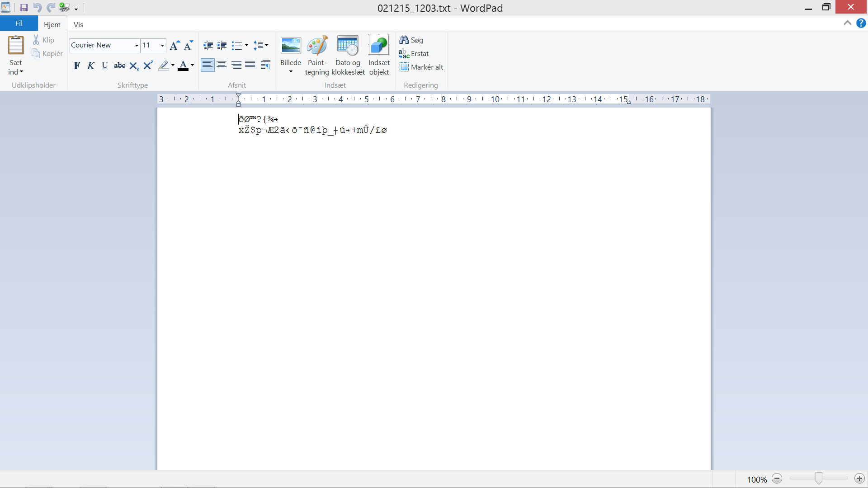Apply strikethrough formatting
Screen dimensions: 868x488
click(119, 66)
